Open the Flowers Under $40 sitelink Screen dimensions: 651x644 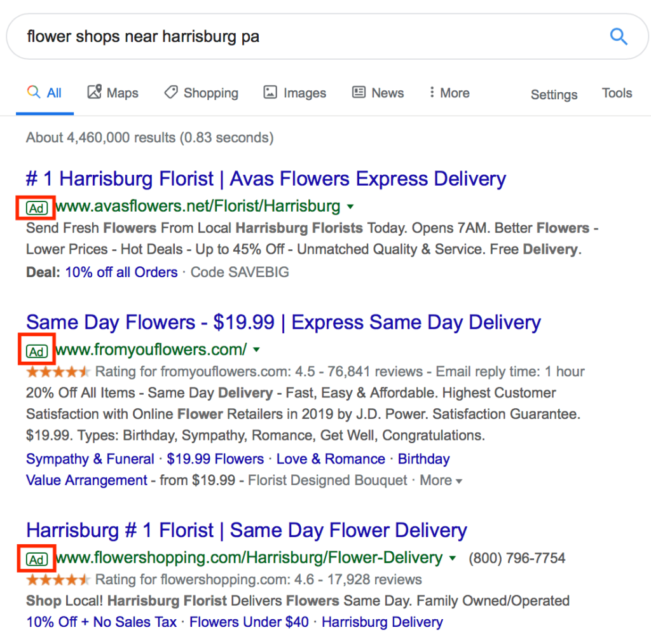[x=249, y=622]
